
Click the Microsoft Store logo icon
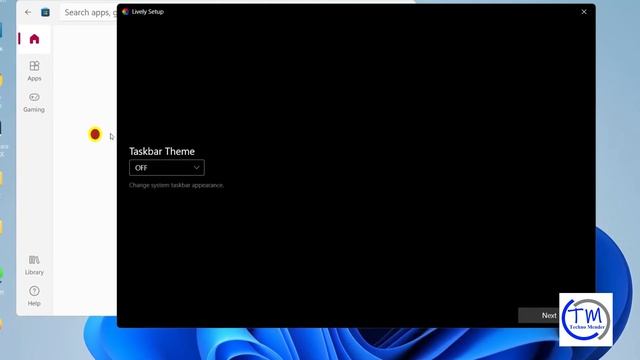click(45, 12)
